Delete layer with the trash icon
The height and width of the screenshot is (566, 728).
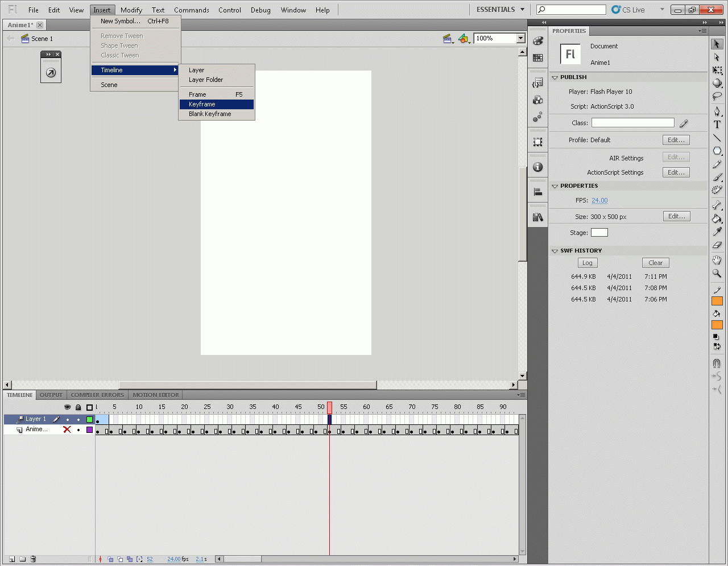click(x=34, y=559)
